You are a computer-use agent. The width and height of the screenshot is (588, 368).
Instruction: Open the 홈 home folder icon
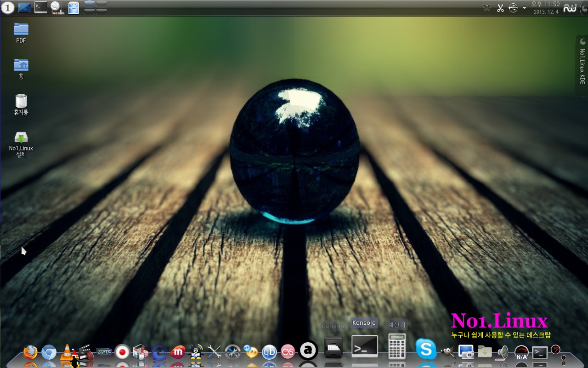pos(21,69)
